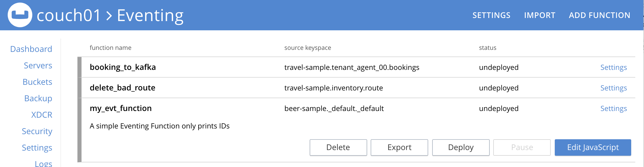
Task: Expand the booking_to_kafka function row
Action: (x=356, y=67)
